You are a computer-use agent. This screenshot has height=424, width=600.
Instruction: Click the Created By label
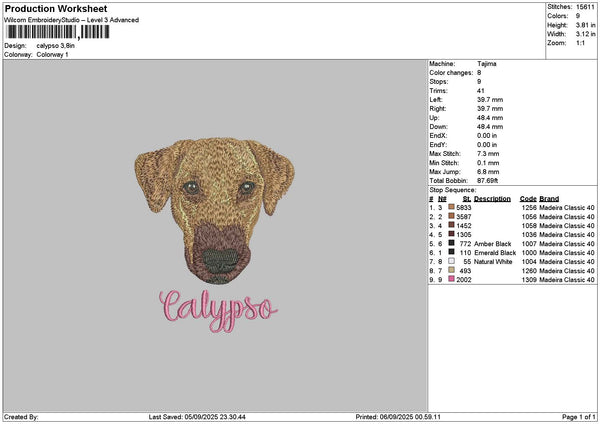(x=21, y=417)
